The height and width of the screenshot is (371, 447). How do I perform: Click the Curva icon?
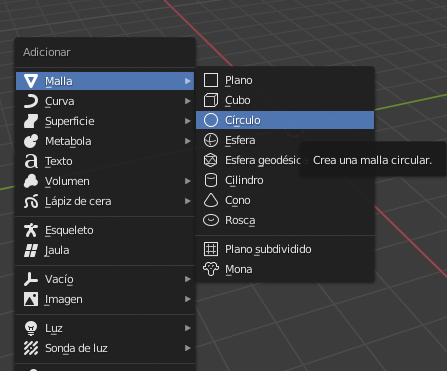pos(31,101)
